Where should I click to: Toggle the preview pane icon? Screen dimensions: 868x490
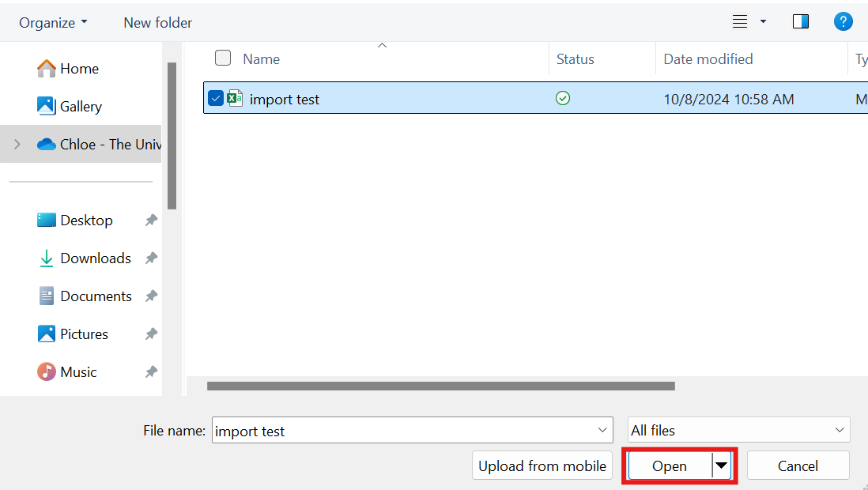[x=801, y=21]
